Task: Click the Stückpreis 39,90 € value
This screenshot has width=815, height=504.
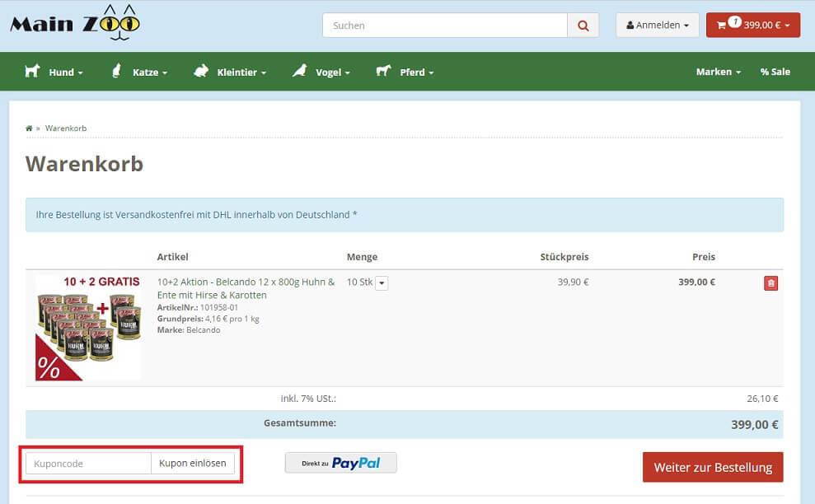Action: [x=573, y=282]
